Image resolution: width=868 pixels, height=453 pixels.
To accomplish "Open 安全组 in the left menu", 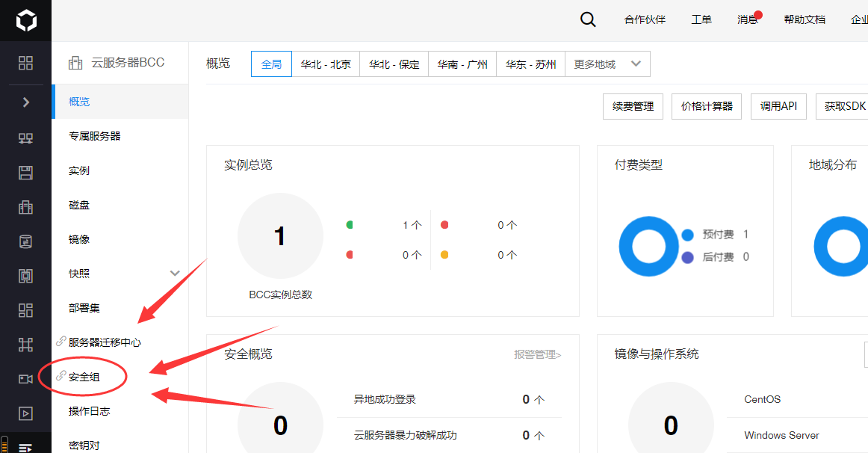I will coord(84,377).
